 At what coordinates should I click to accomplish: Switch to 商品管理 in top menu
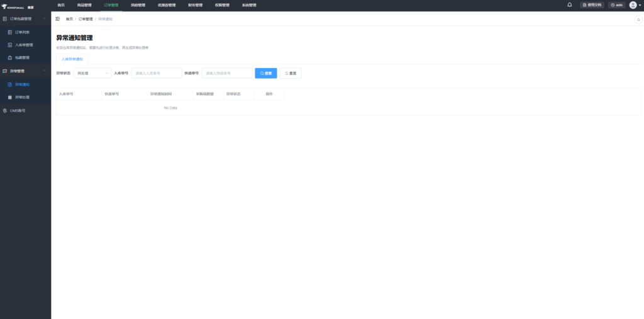tap(84, 5)
